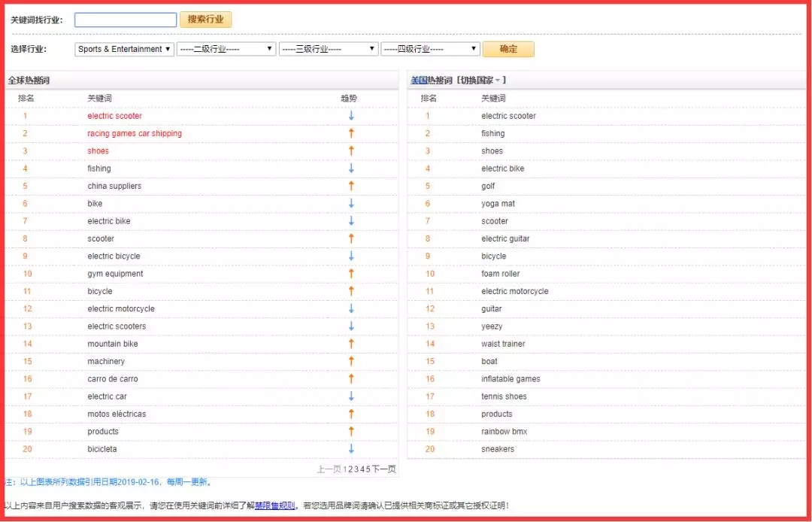Image resolution: width=812 pixels, height=522 pixels.
Task: Click up trend arrow for gym equipment
Action: point(351,274)
